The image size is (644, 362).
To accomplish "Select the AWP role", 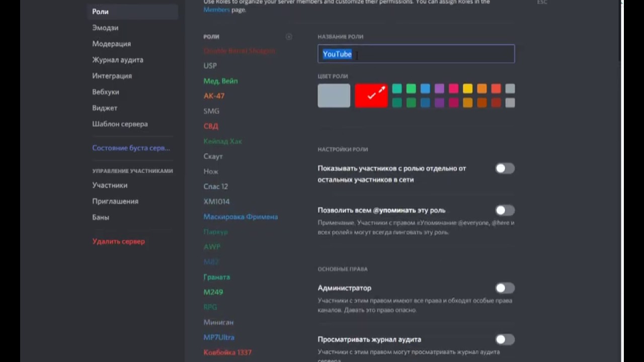I will [212, 247].
